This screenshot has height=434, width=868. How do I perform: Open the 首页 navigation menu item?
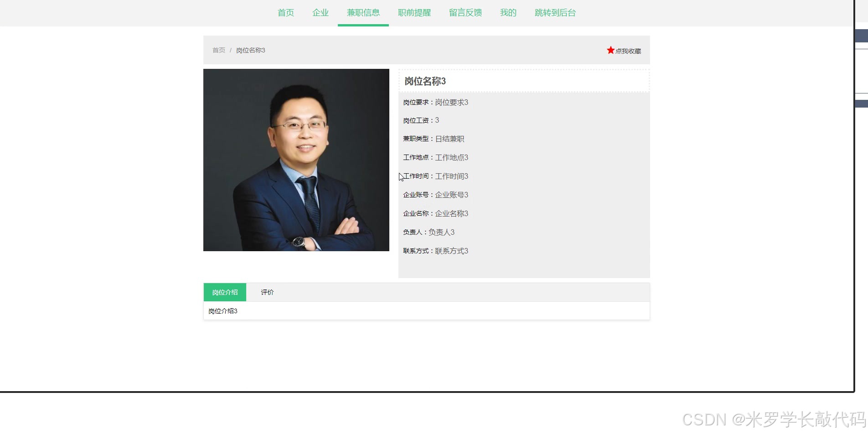pyautogui.click(x=285, y=13)
